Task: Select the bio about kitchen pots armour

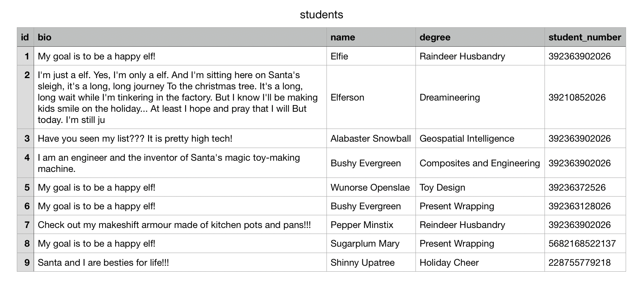Action: 180,225
